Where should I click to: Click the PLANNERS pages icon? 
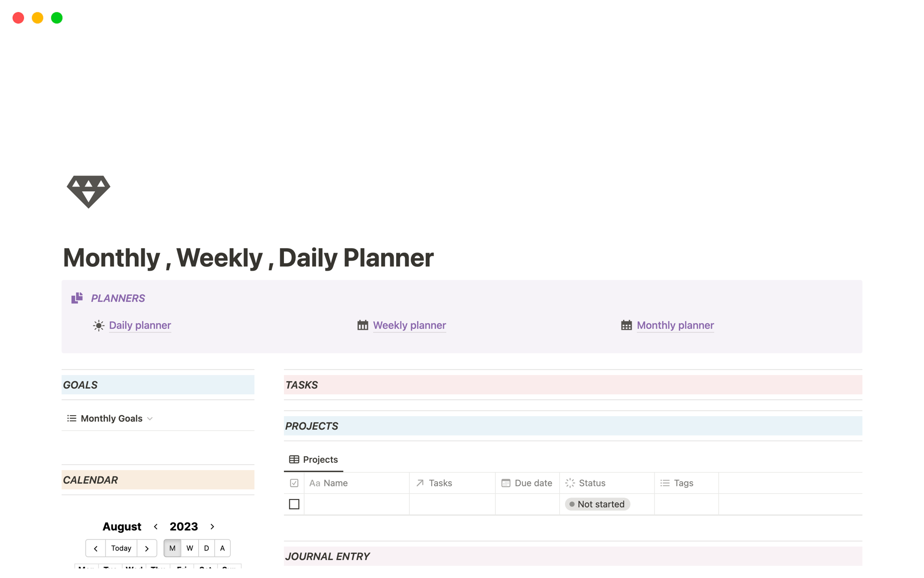pos(77,298)
